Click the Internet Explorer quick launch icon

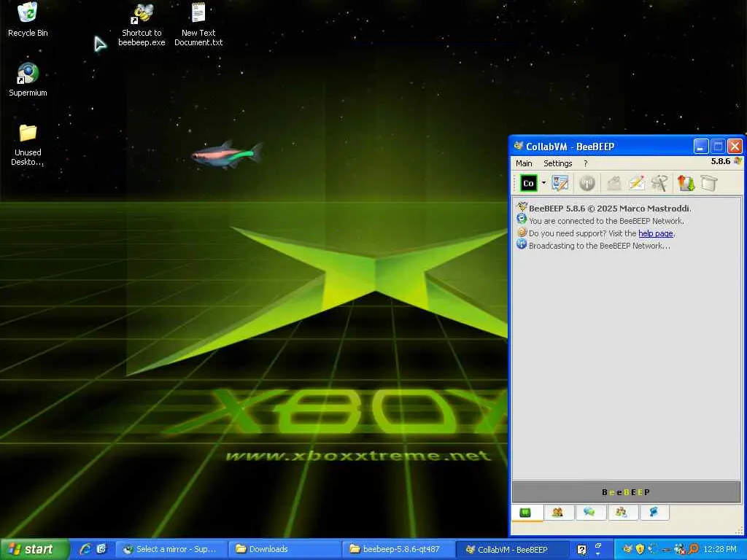point(86,549)
